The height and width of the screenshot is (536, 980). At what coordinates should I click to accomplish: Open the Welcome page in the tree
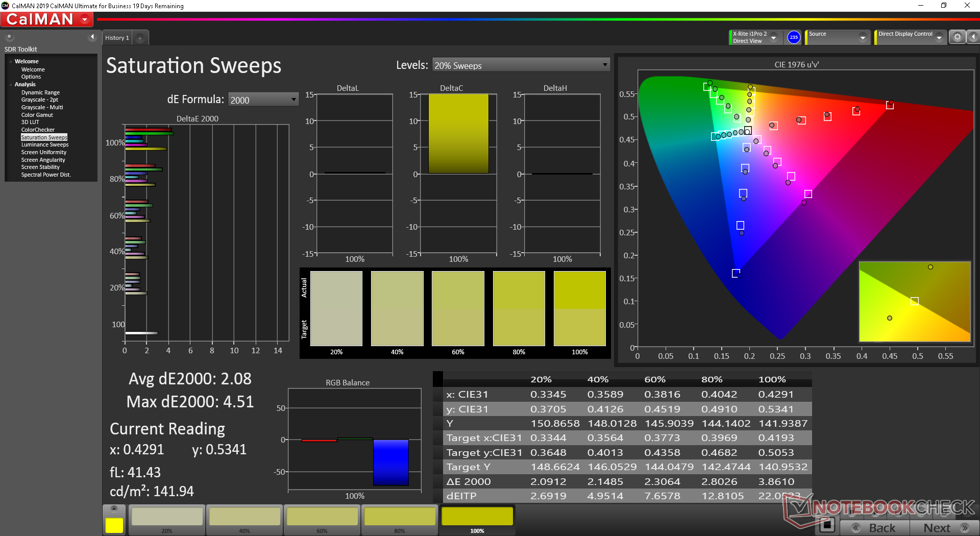coord(33,69)
